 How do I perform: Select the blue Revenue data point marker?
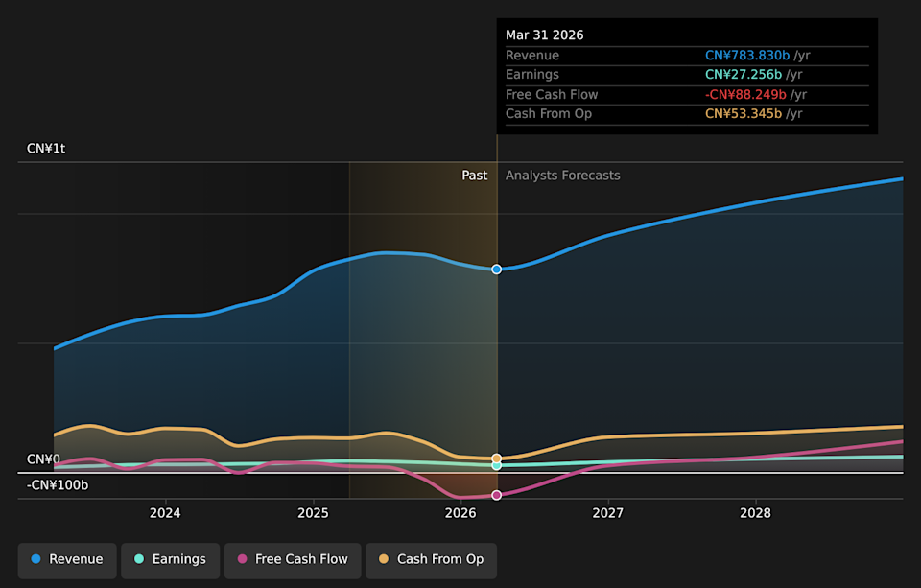point(496,269)
